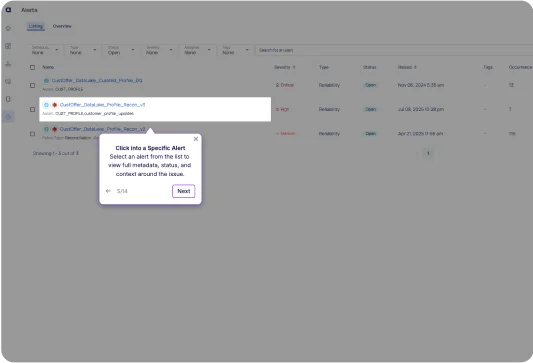Click the Occurrence column header
The width and height of the screenshot is (533, 363).
click(x=520, y=67)
